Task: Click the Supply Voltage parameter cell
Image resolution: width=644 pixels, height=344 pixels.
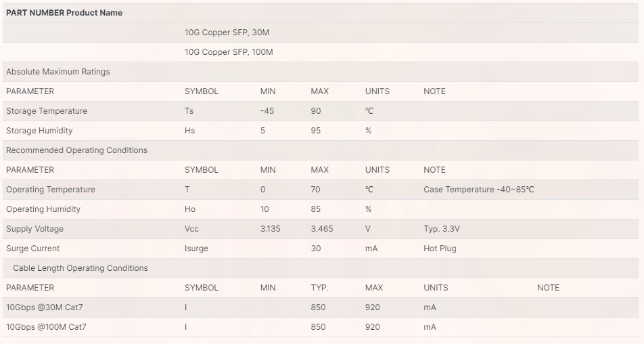Action: point(35,229)
